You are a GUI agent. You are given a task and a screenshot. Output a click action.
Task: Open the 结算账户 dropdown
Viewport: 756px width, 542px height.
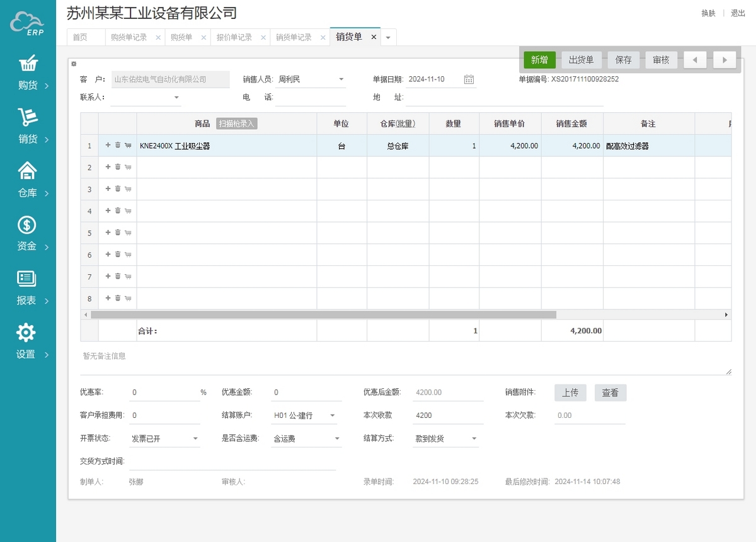(333, 416)
